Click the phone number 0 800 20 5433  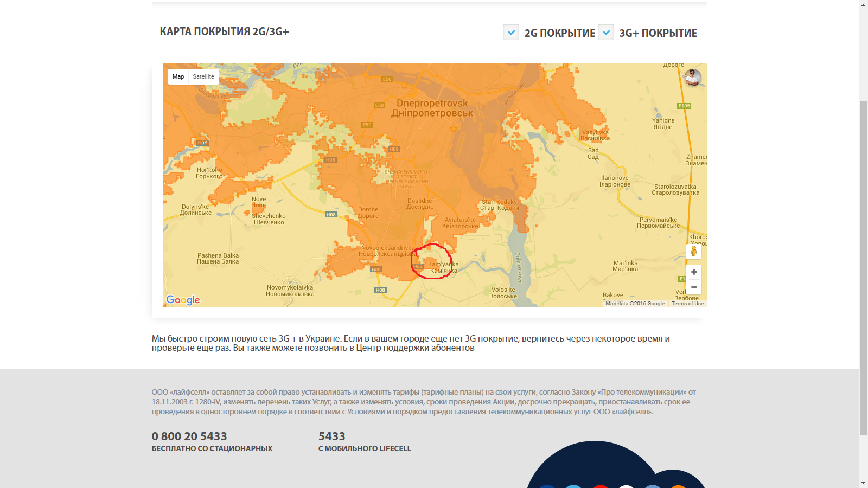click(x=189, y=436)
